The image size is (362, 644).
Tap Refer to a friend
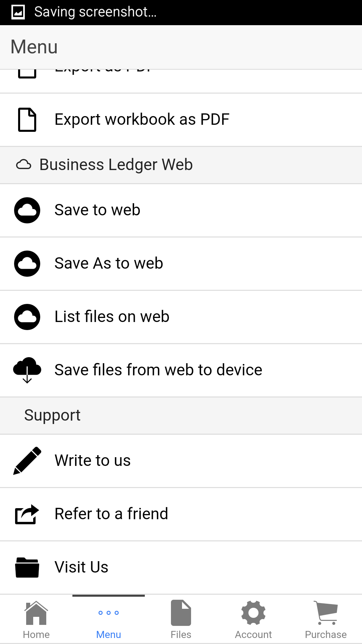[x=111, y=514]
